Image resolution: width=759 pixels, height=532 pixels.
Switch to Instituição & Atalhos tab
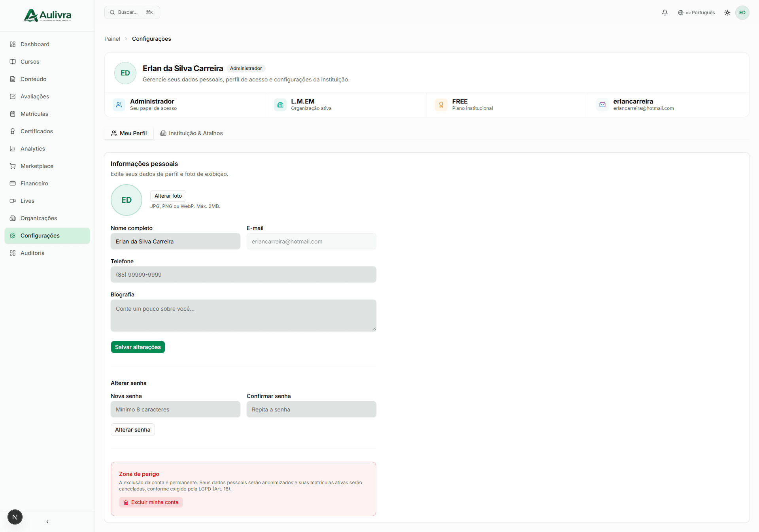click(191, 133)
